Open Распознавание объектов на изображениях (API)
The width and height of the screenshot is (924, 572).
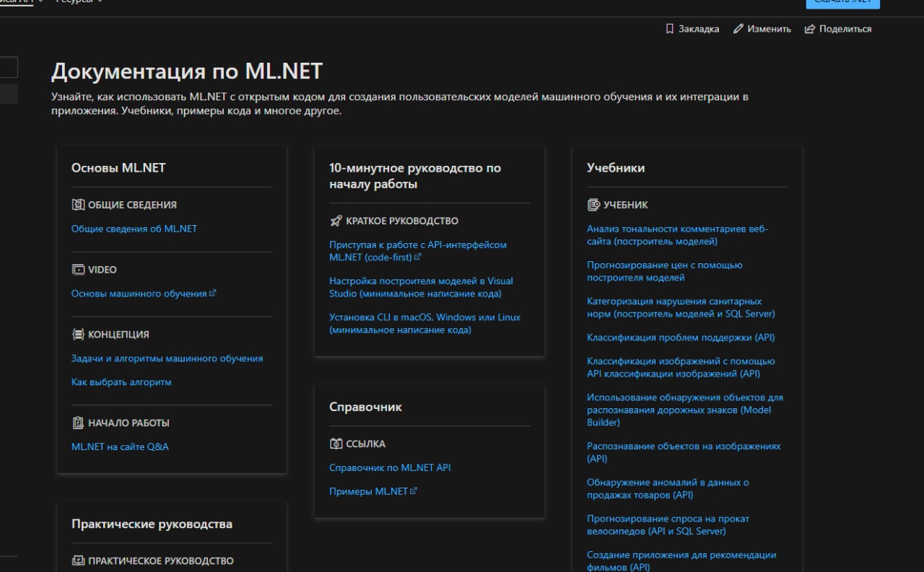(x=684, y=452)
